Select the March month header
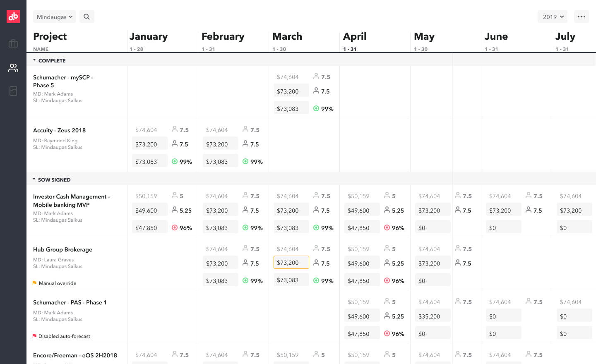The height and width of the screenshot is (364, 596). 287,36
